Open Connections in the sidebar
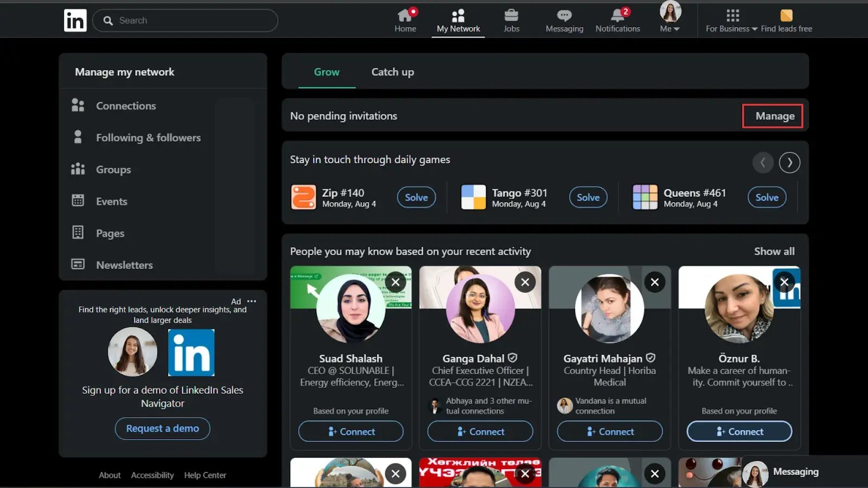868x488 pixels. (x=126, y=106)
